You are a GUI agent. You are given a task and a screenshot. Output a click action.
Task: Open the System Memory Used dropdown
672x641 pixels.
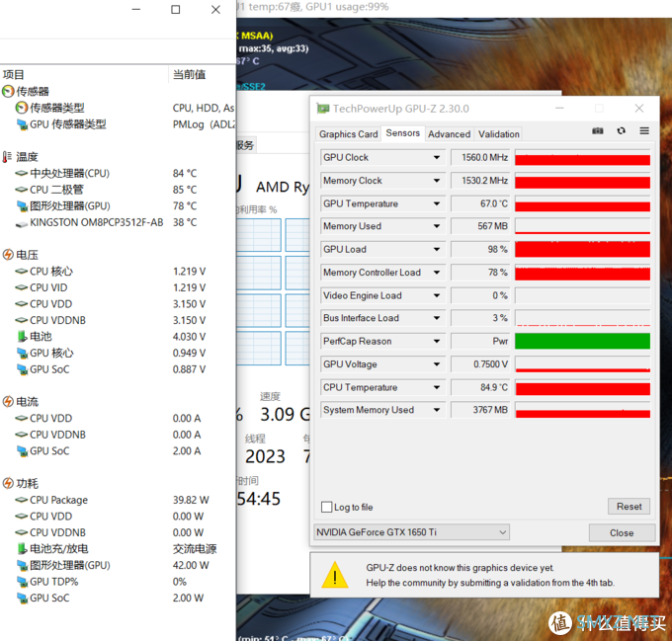tap(436, 410)
